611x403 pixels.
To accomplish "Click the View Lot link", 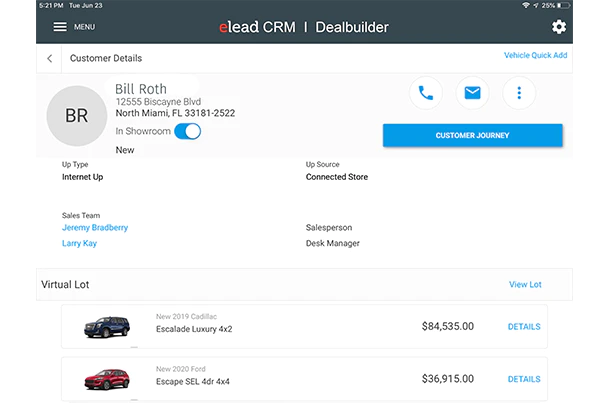I will pos(525,285).
